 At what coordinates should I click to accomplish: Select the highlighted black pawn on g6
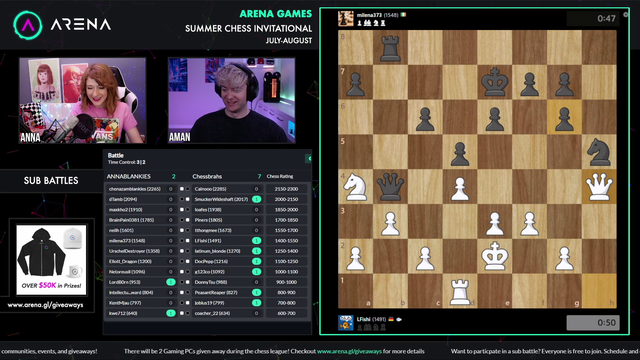tap(564, 118)
